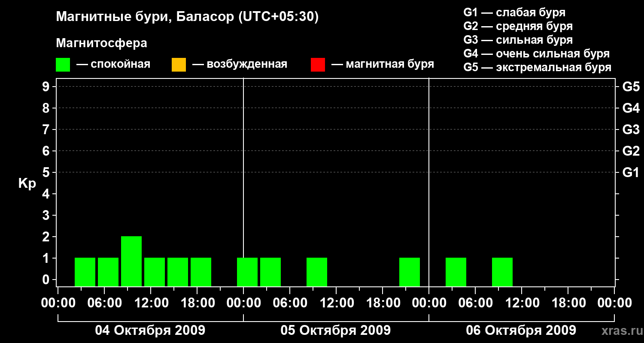Click the G5 label on right axis
The width and height of the screenshot is (644, 343).
[631, 87]
